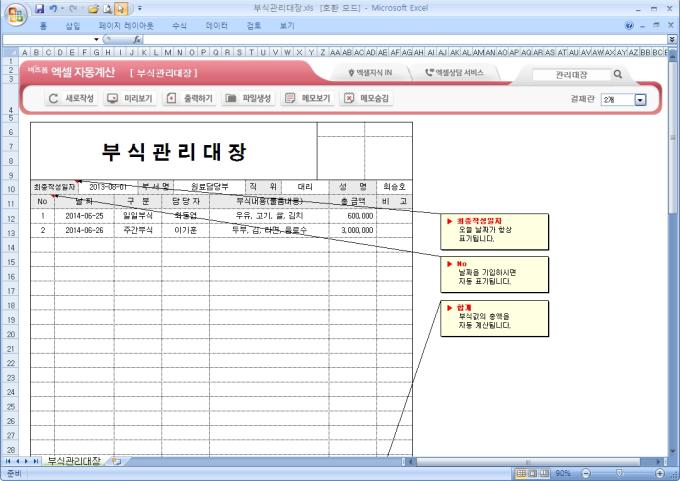Image resolution: width=680 pixels, height=481 pixels.
Task: Click the Office button orb
Action: click(16, 14)
